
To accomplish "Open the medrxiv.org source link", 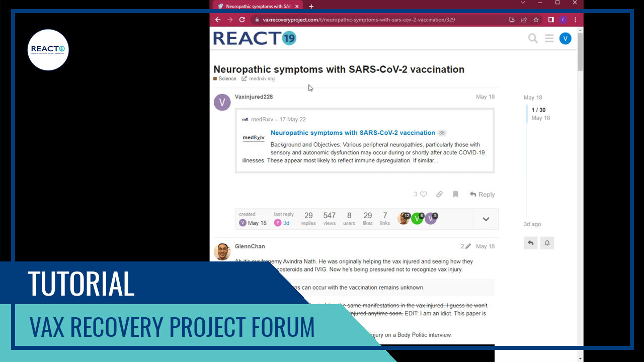I will [x=258, y=79].
